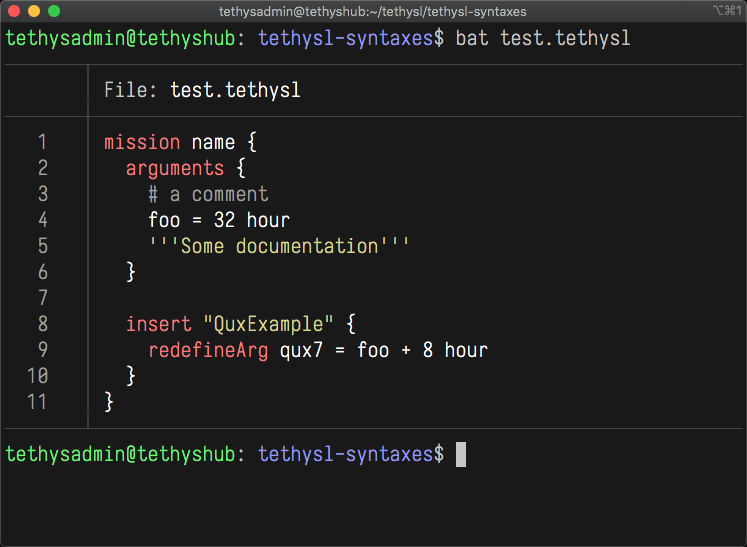Click the "QuxExample" string literal
Viewport: 747px width, 547px height.
tap(269, 324)
